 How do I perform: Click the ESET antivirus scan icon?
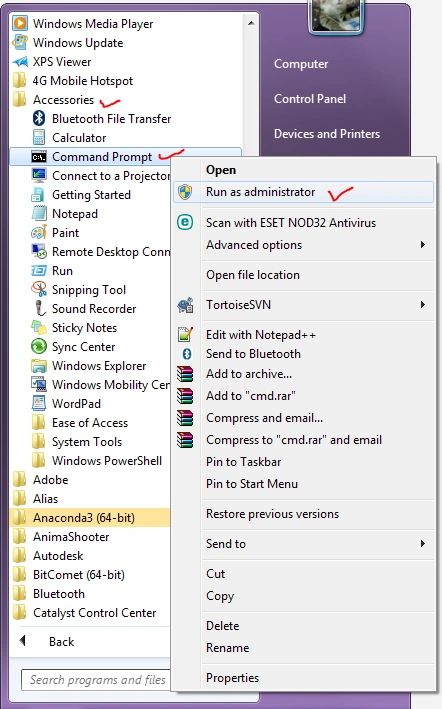point(185,222)
